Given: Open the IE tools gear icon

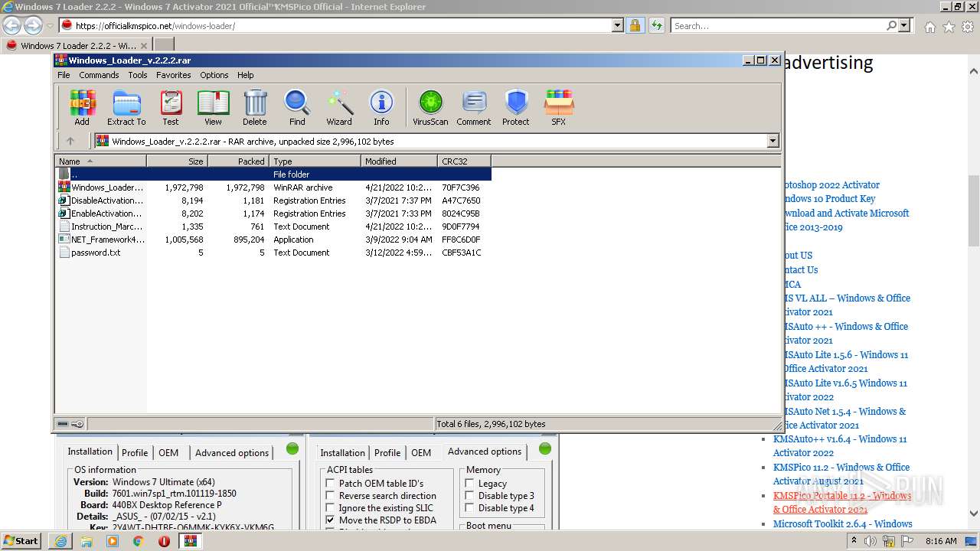Looking at the screenshot, I should pos(967,27).
